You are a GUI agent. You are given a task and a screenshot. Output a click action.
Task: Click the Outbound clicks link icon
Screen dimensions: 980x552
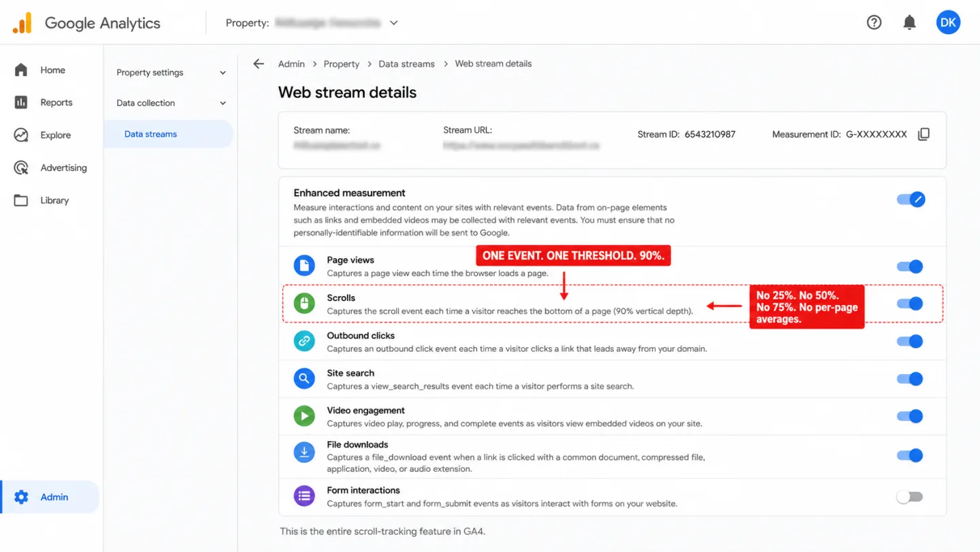tap(304, 341)
